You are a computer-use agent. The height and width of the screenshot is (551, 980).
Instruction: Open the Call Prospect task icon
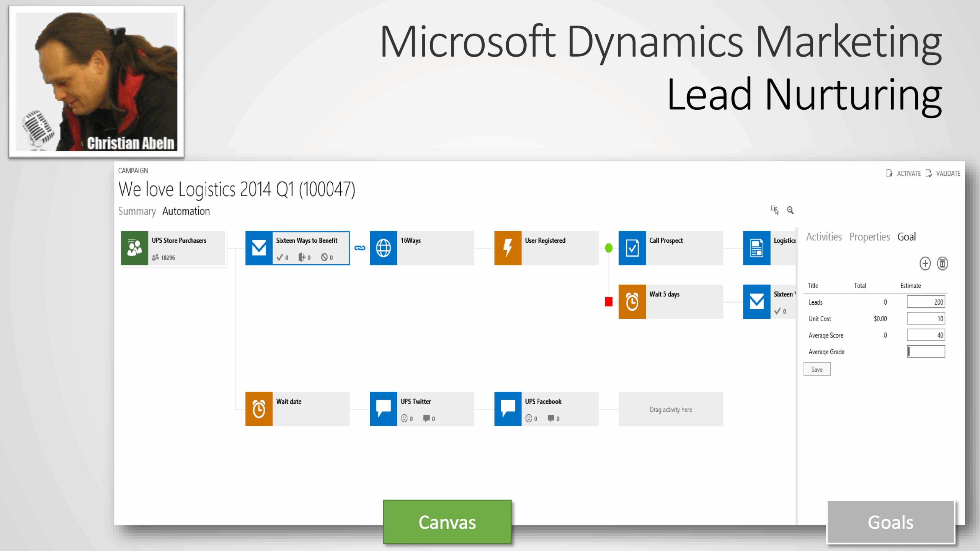tap(632, 248)
